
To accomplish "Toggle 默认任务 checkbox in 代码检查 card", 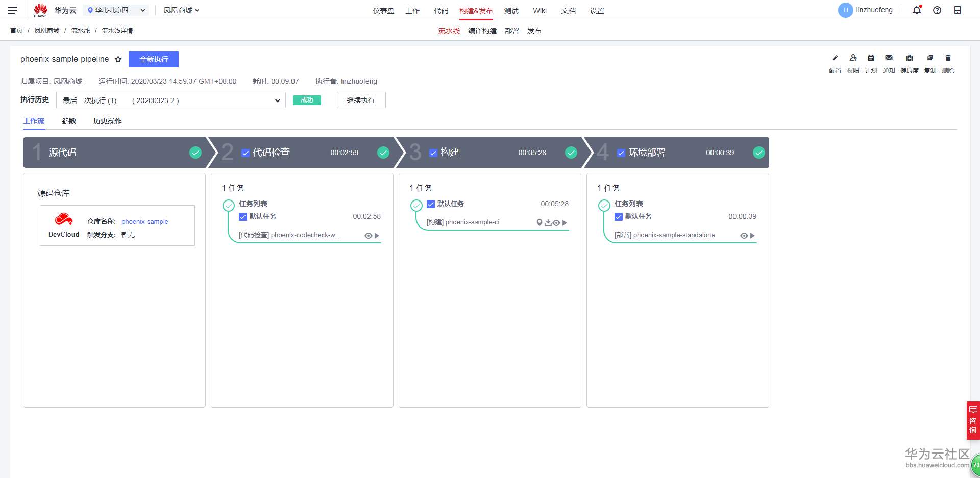I will coord(243,217).
